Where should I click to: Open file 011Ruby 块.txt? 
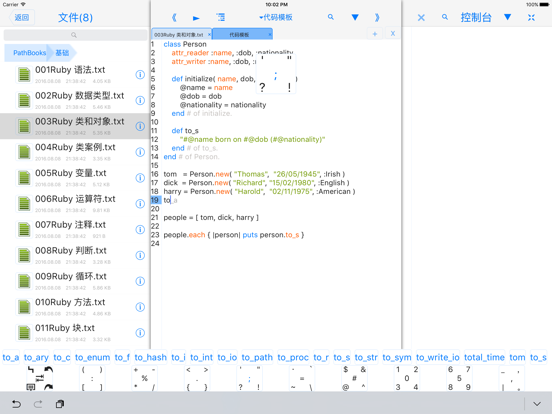75,333
